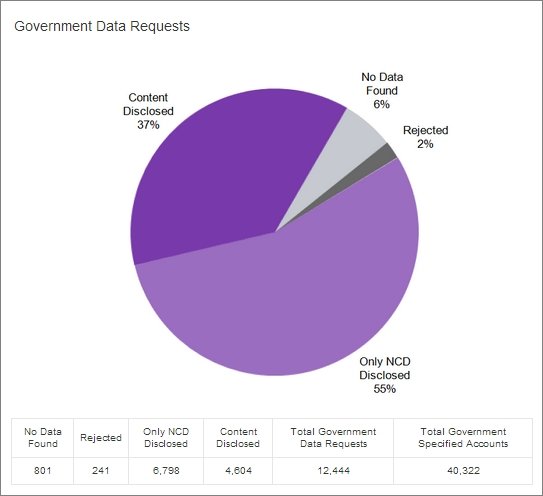Click the 801 value cell

pos(43,471)
